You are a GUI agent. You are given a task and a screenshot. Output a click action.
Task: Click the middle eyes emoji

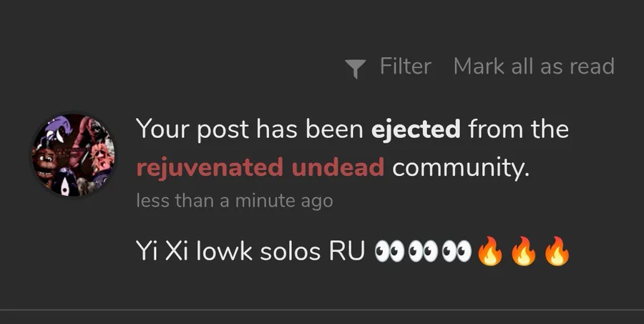pyautogui.click(x=423, y=251)
